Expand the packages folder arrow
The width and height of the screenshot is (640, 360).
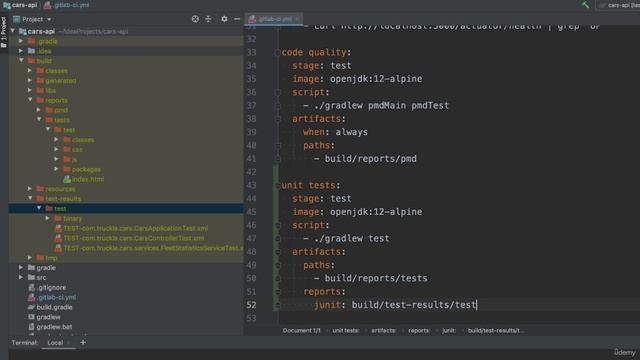tap(57, 169)
